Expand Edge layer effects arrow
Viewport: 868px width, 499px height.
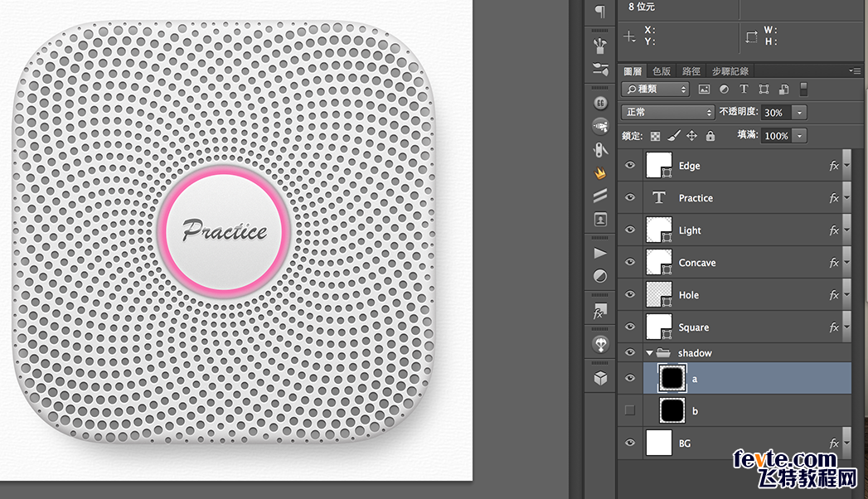[x=846, y=166]
